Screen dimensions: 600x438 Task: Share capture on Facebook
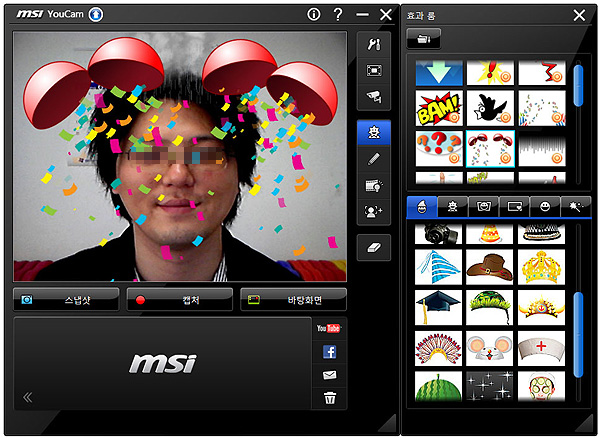click(x=329, y=352)
